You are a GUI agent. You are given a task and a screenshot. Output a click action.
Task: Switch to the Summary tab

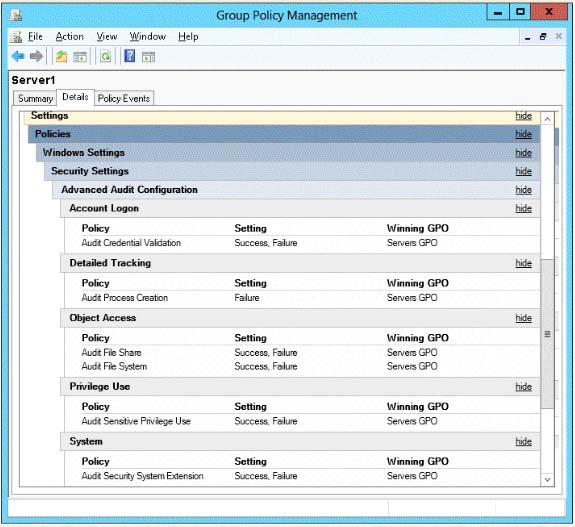pos(35,98)
